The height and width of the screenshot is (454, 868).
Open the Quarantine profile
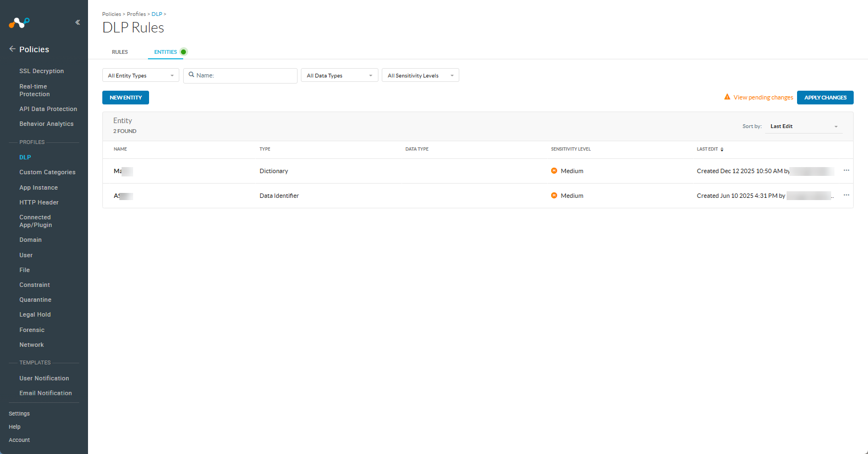click(35, 300)
